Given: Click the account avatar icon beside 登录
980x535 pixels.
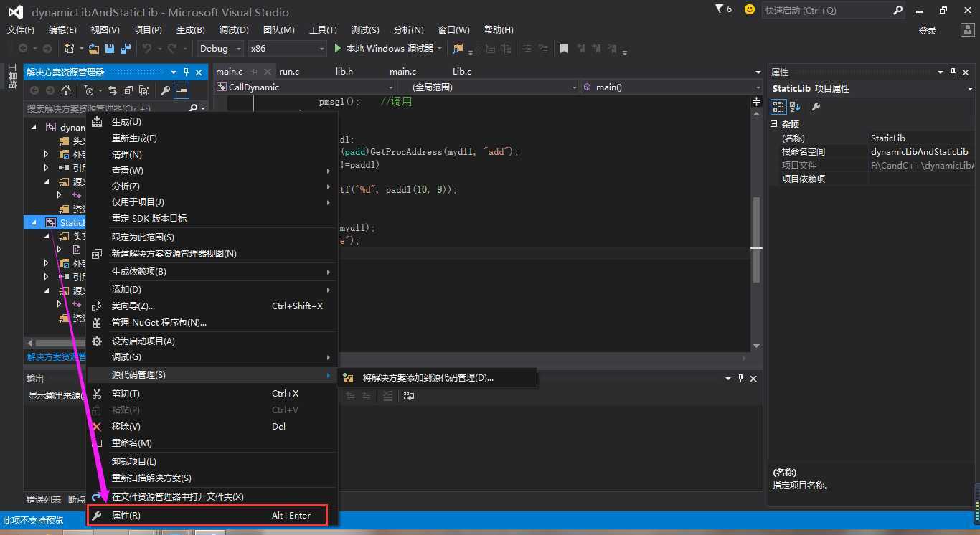Looking at the screenshot, I should (x=966, y=30).
